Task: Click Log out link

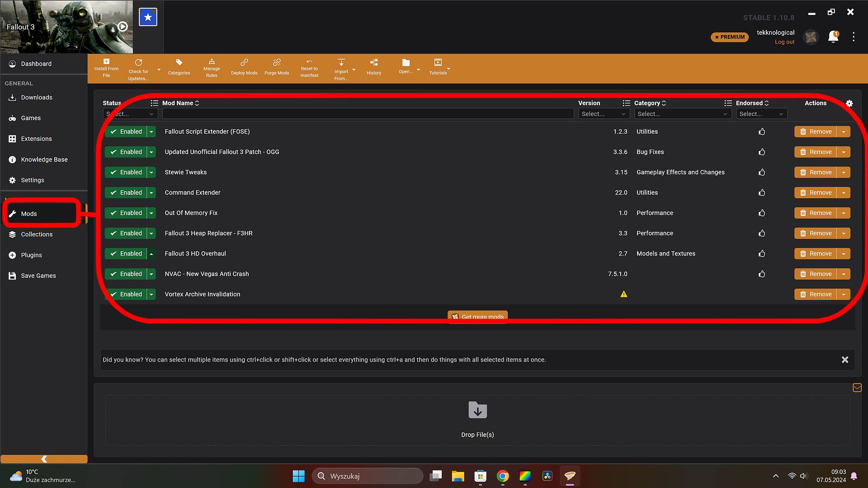Action: pyautogui.click(x=784, y=42)
